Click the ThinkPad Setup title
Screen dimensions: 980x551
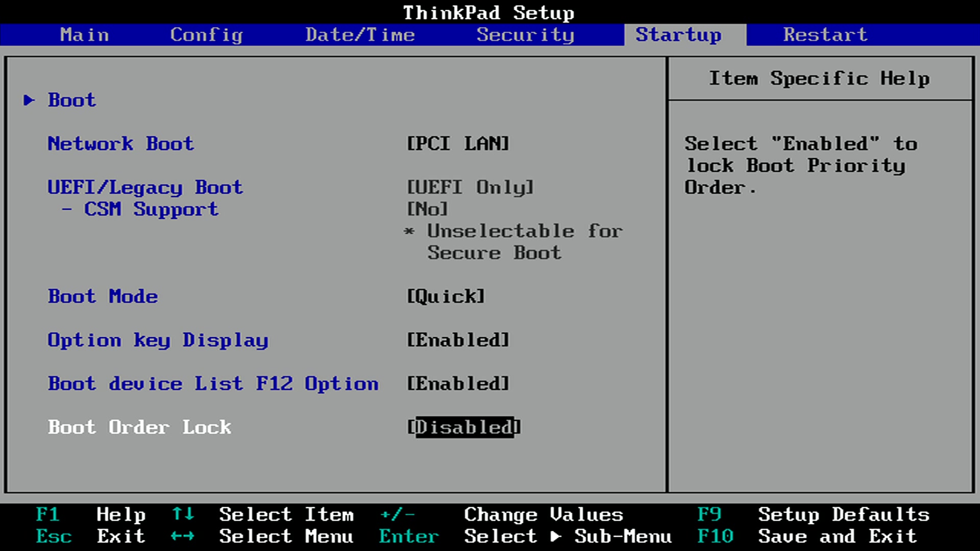pyautogui.click(x=488, y=12)
